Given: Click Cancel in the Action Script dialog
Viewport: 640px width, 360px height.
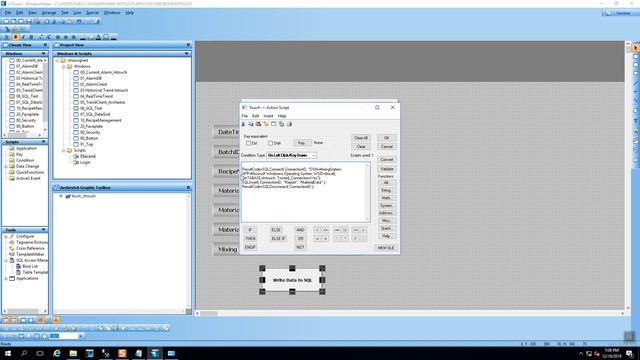Looking at the screenshot, I should point(387,147).
